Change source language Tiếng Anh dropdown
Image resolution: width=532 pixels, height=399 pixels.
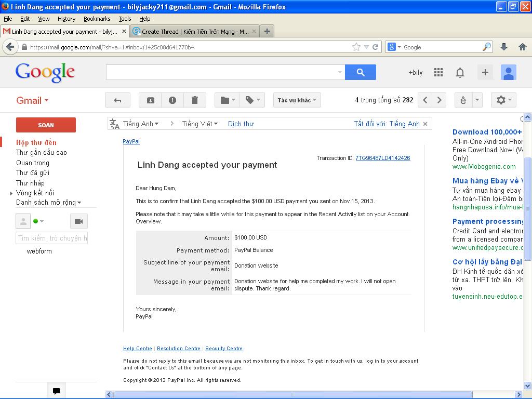pos(140,124)
